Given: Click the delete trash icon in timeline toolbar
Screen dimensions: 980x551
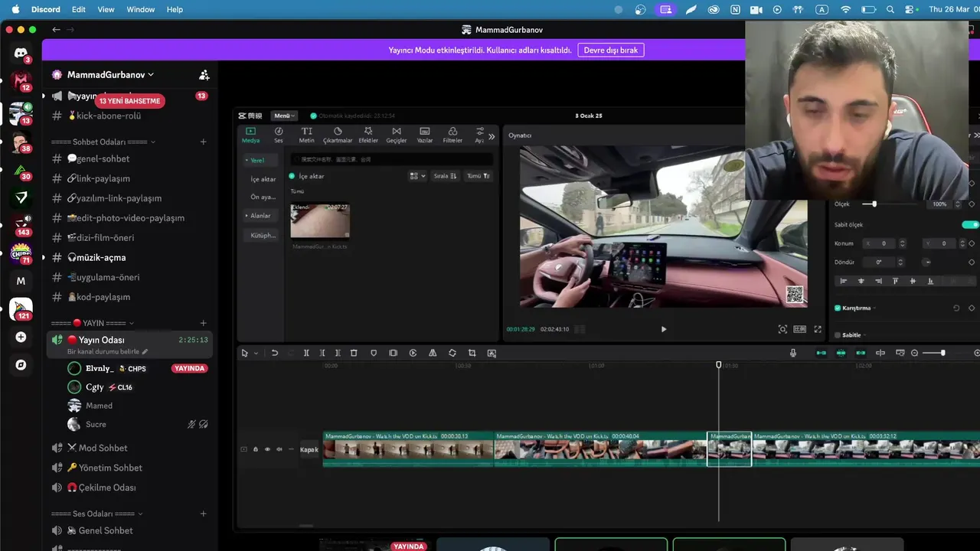Looking at the screenshot, I should pyautogui.click(x=354, y=353).
